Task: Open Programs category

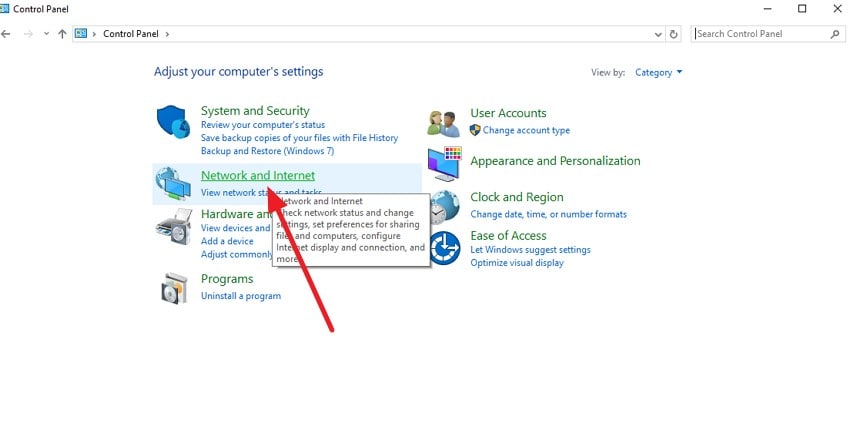Action: (x=227, y=279)
